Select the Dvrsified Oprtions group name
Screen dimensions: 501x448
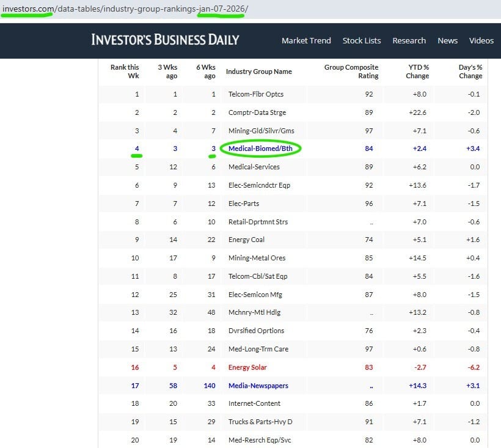[256, 331]
